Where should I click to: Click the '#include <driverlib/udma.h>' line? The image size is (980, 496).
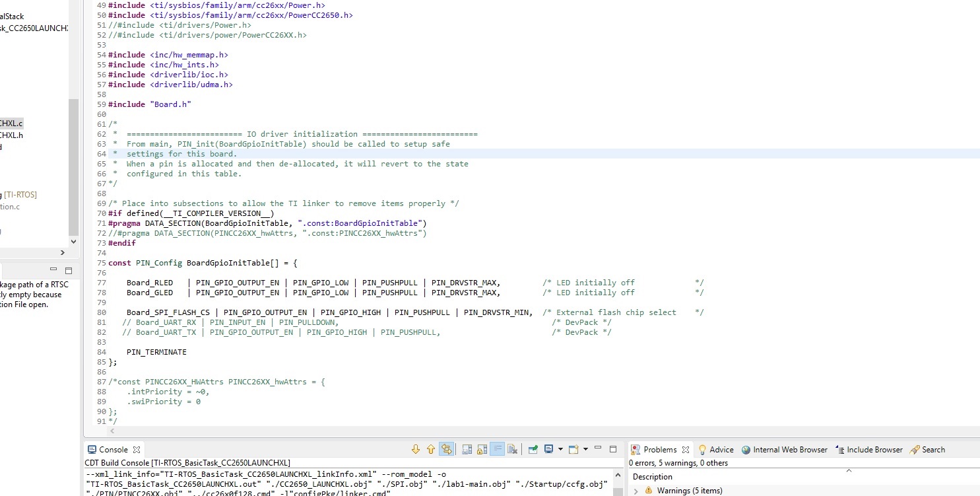pos(170,85)
